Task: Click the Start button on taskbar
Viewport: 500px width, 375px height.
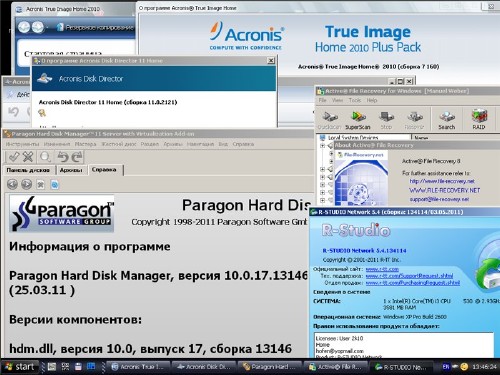Action: [x=20, y=367]
